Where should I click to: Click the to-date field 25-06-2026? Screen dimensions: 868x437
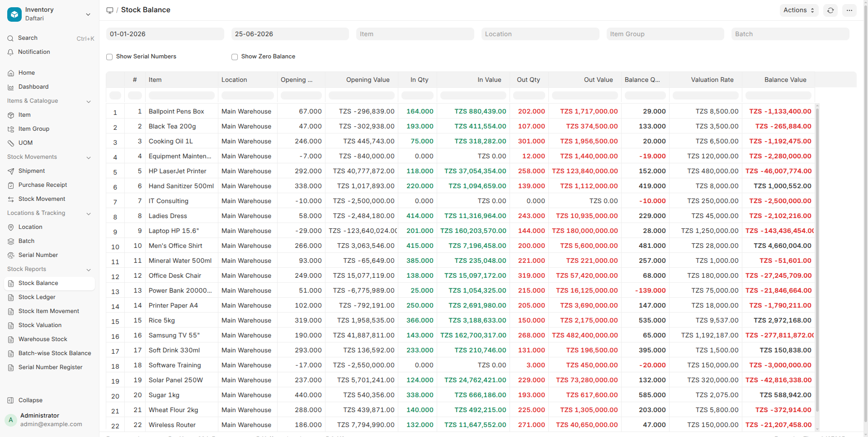pos(290,34)
